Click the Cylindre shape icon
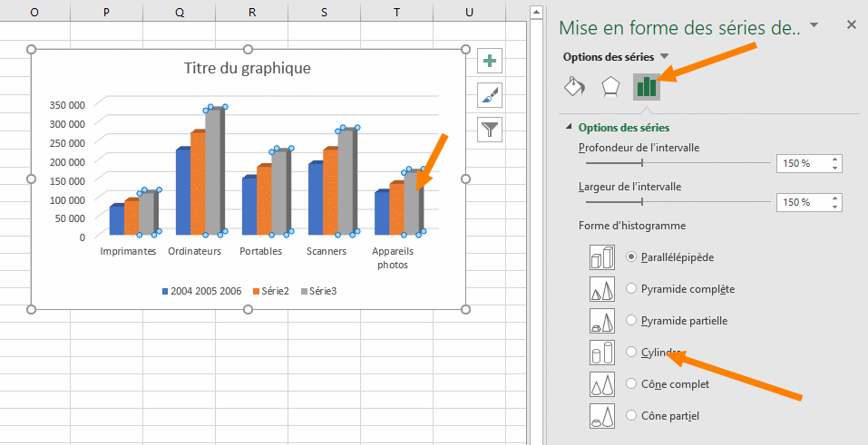Image resolution: width=868 pixels, height=445 pixels. [x=602, y=353]
